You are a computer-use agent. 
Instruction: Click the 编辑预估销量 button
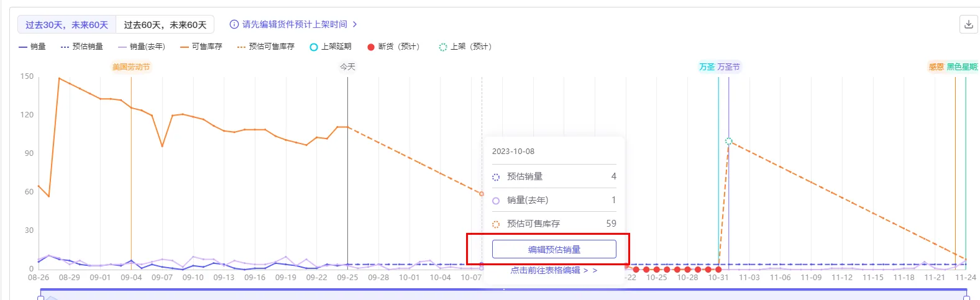[554, 249]
